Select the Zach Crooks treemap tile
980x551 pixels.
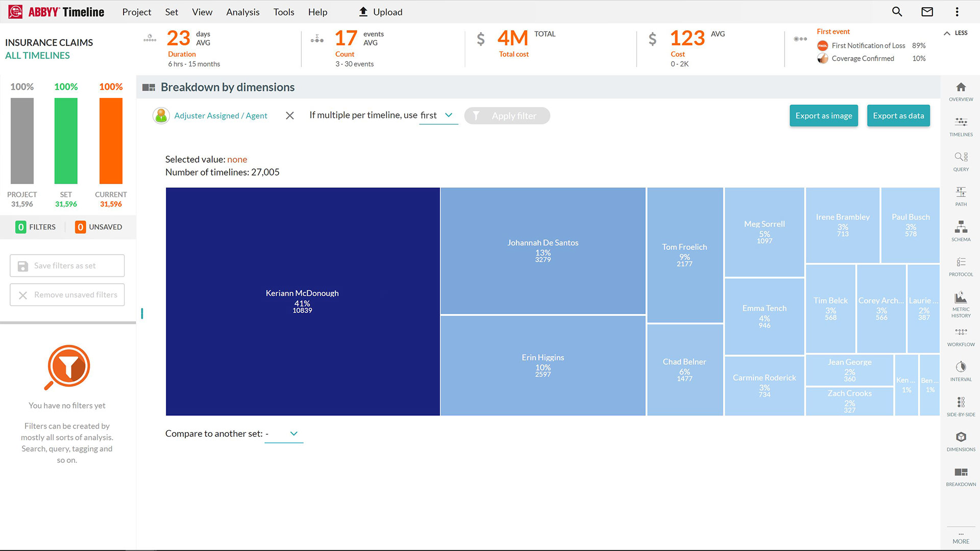[850, 401]
